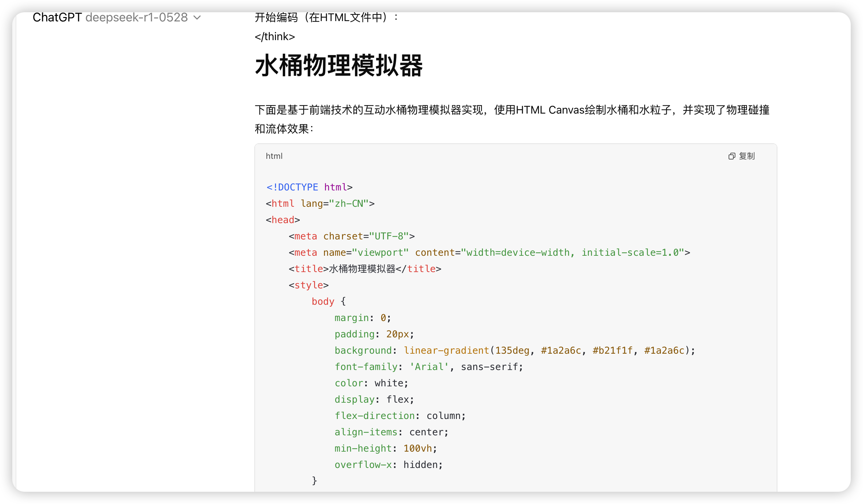Image resolution: width=863 pixels, height=504 pixels.
Task: Click the overflow-x: hidden declaration
Action: 388,465
